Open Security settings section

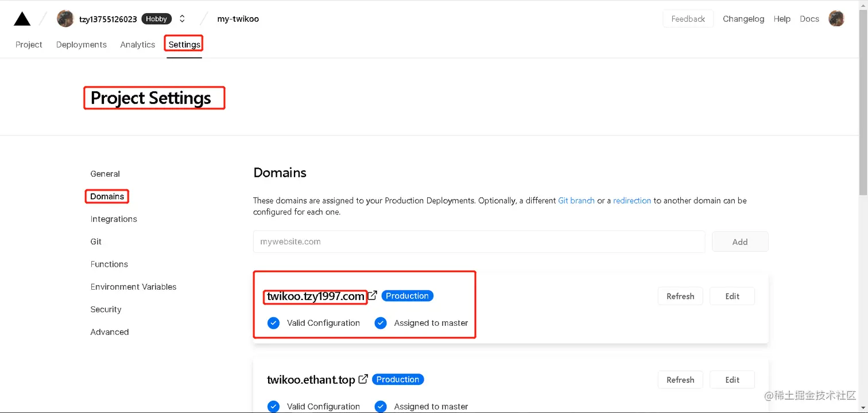106,309
